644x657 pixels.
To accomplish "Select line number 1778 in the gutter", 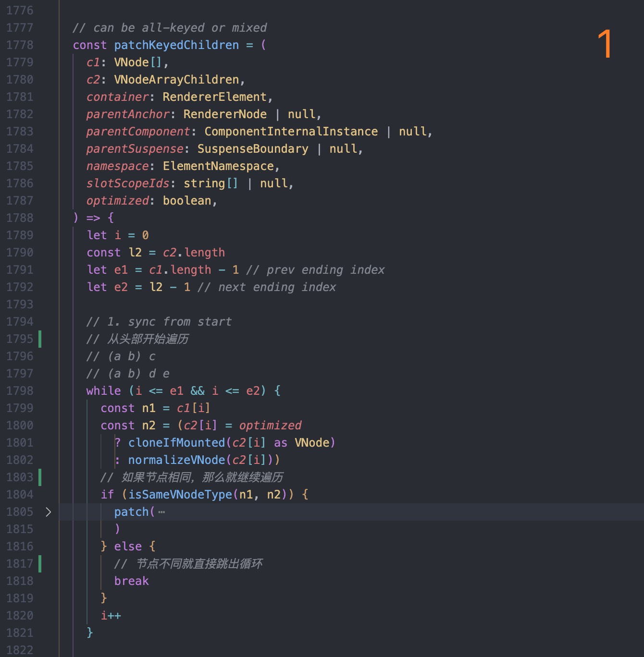I will point(20,45).
